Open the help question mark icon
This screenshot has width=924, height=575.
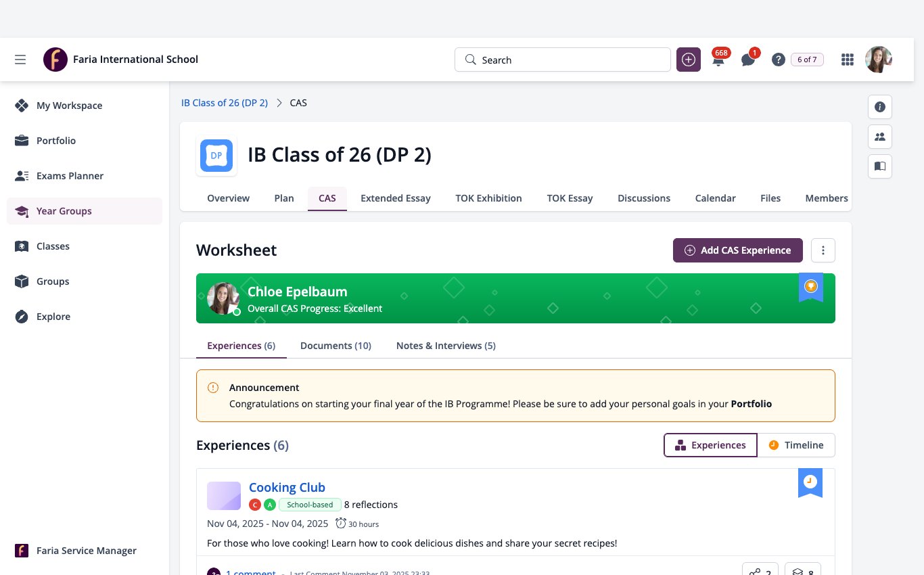coord(779,60)
